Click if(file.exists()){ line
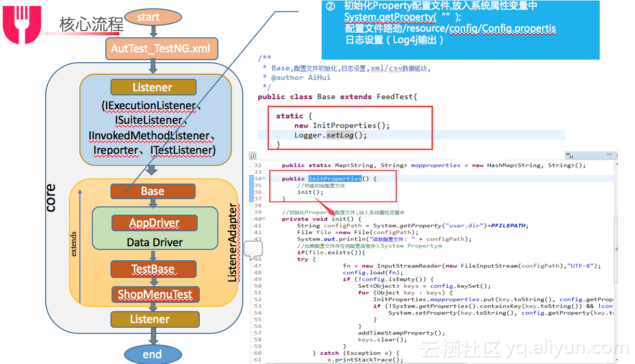Viewport: 635px width, 364px height. [332, 253]
